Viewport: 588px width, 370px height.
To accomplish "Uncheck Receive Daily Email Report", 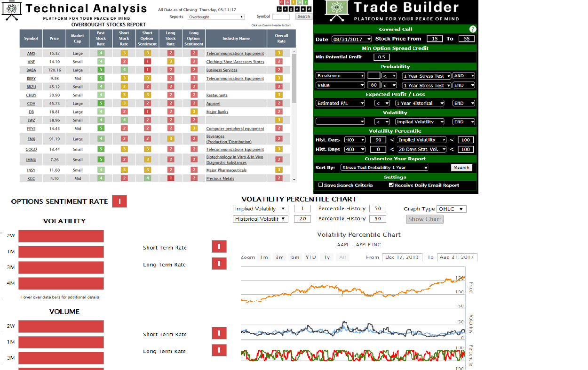I will [x=391, y=185].
